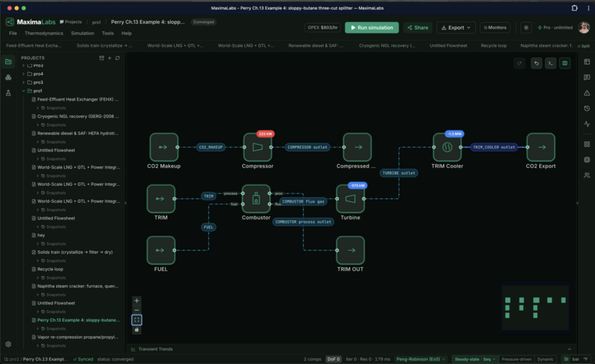Toggle canvas lock with the padlock icon

(x=137, y=330)
